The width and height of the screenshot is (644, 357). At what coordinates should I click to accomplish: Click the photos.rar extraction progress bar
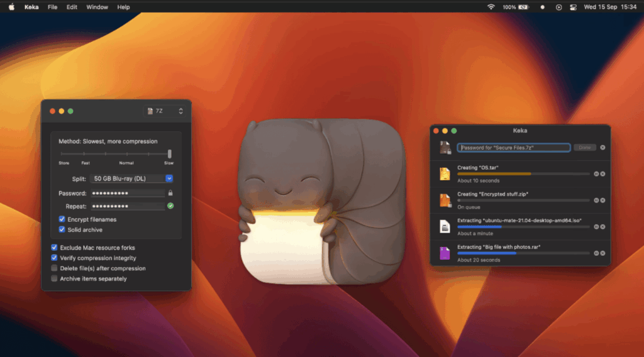524,253
